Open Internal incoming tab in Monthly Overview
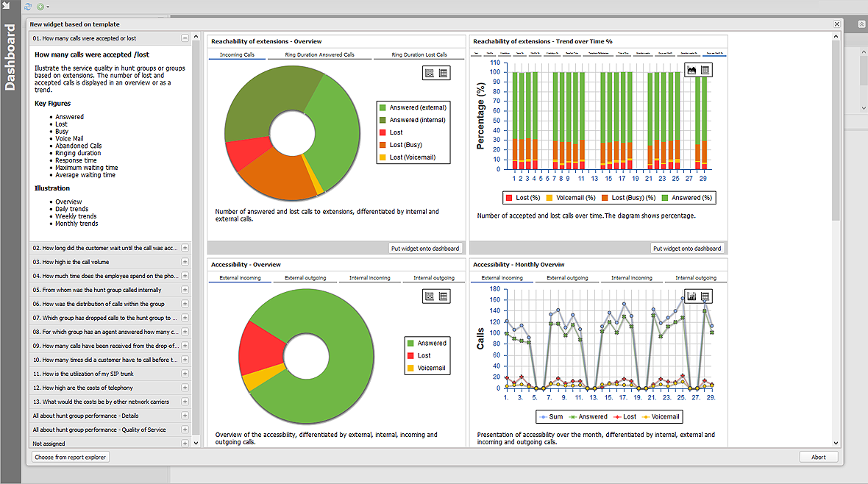This screenshot has height=484, width=868. tap(632, 278)
